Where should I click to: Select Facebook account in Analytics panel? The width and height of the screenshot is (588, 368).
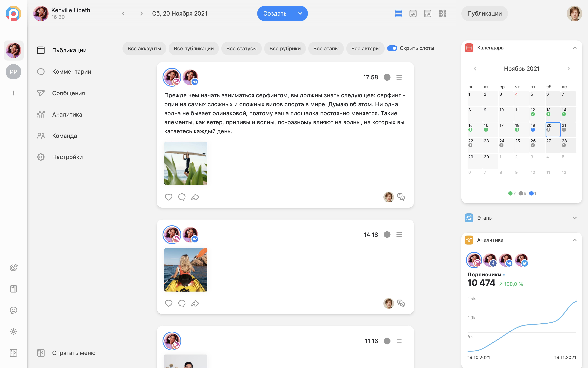(x=490, y=260)
